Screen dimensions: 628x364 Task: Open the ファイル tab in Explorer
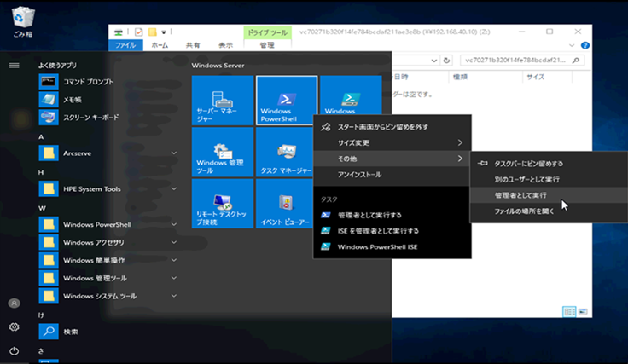click(125, 45)
